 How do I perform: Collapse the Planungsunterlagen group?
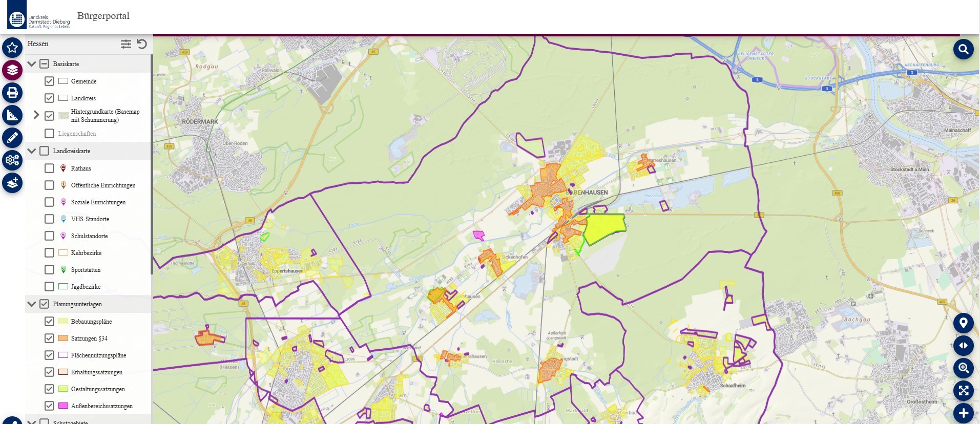pyautogui.click(x=32, y=304)
